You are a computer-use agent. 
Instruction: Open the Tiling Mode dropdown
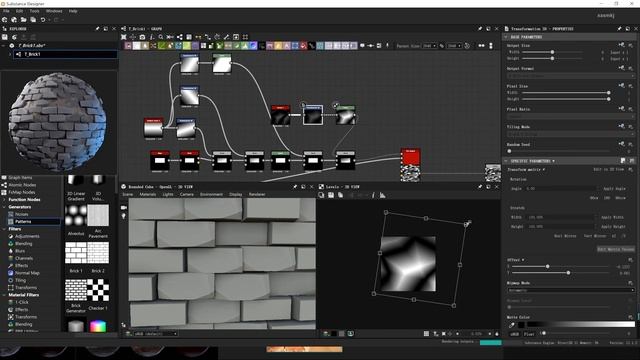point(570,134)
